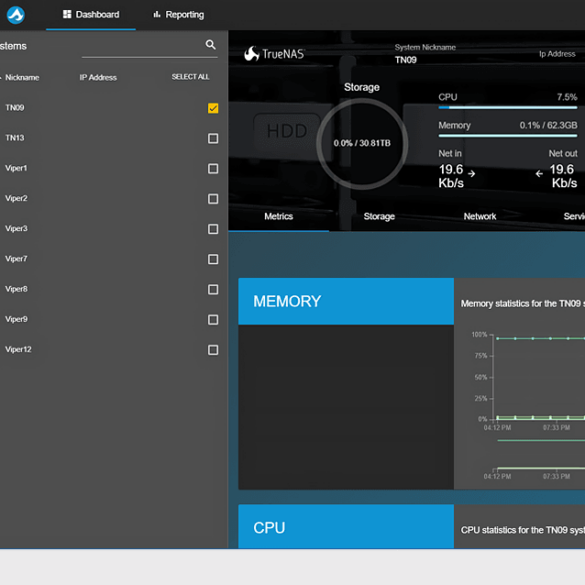Click the CPU usage progress bar
This screenshot has height=585, width=585.
click(x=508, y=108)
